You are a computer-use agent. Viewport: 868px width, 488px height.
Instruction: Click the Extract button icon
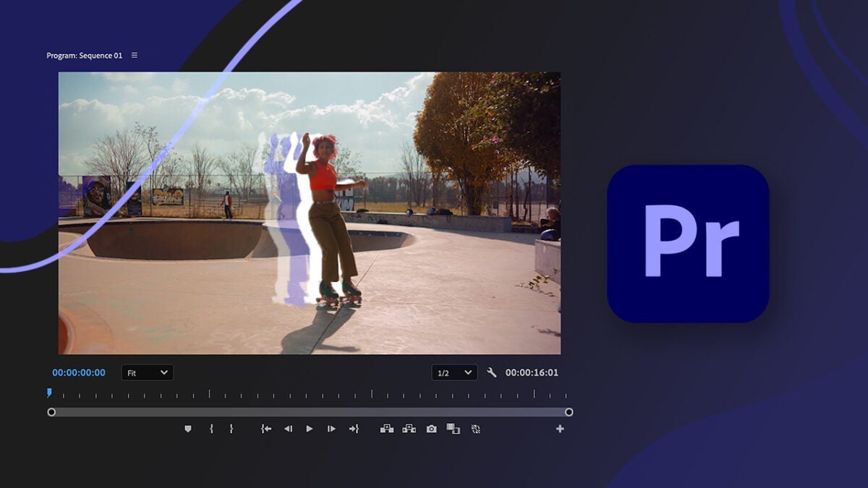pos(409,429)
